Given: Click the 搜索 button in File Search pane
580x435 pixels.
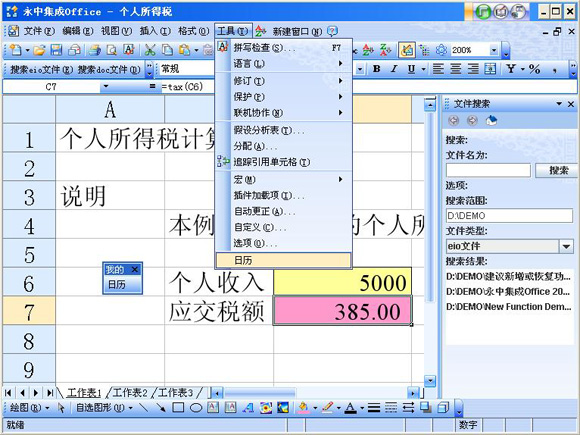Looking at the screenshot, I should pos(557,171).
